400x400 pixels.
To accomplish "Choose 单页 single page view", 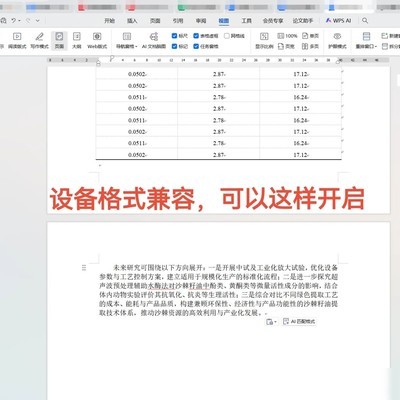I will pos(311,36).
